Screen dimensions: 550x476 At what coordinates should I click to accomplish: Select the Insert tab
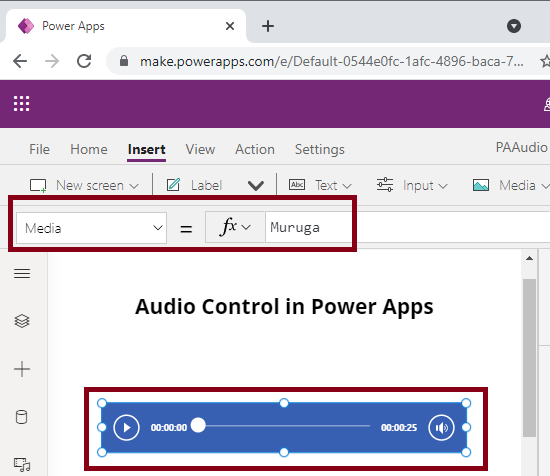[146, 149]
